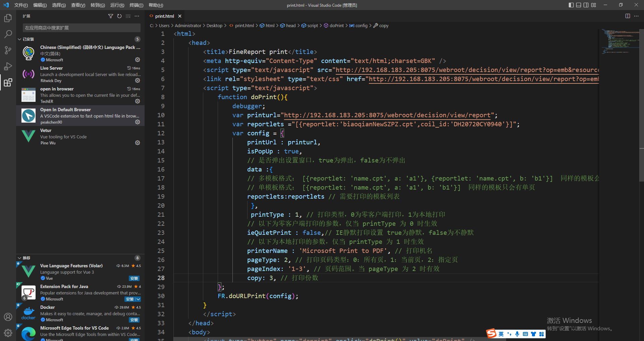Collapse the installed extensions section
Image resolution: width=644 pixels, height=341 pixels.
(x=19, y=39)
